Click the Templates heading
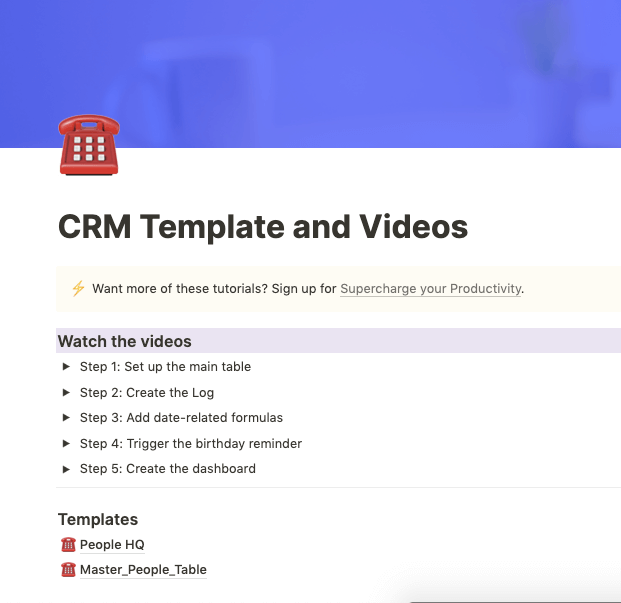This screenshot has height=603, width=621. pos(98,519)
